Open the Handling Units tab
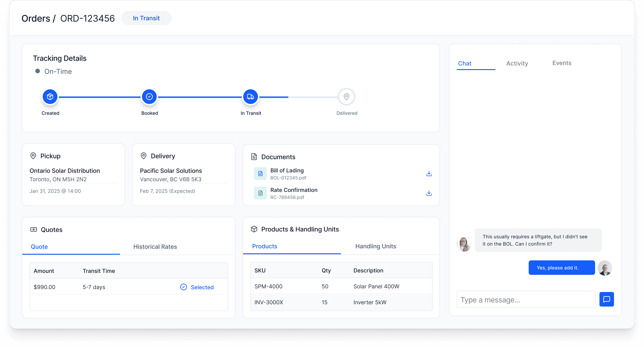The width and height of the screenshot is (644, 347). [375, 246]
